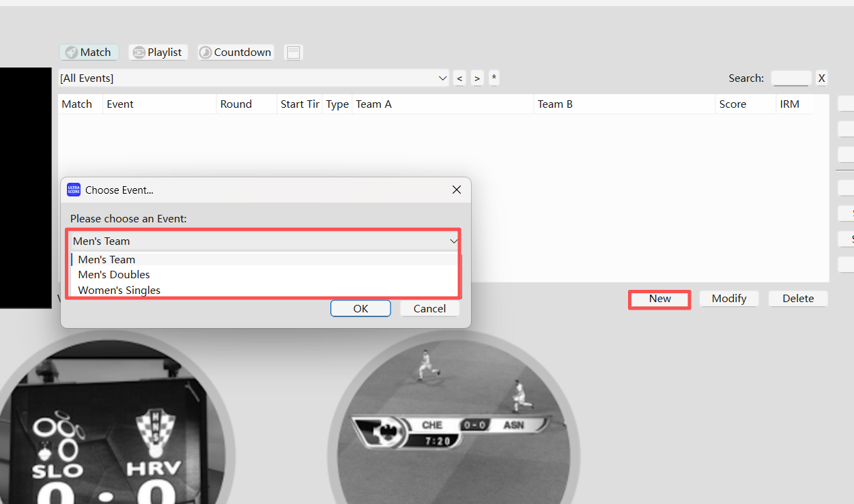
Task: Click the UltraScore icon in dialog title
Action: coord(74,190)
